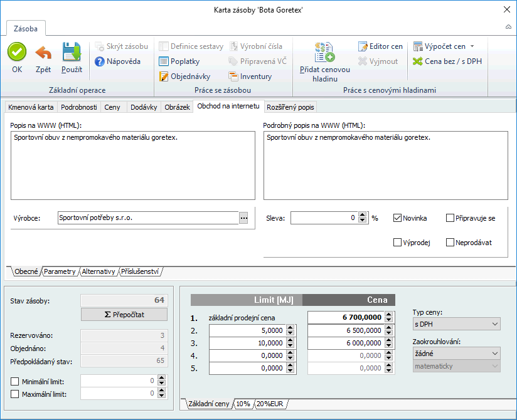Uncheck the Novinka checkbox
This screenshot has width=517, height=420.
point(397,218)
